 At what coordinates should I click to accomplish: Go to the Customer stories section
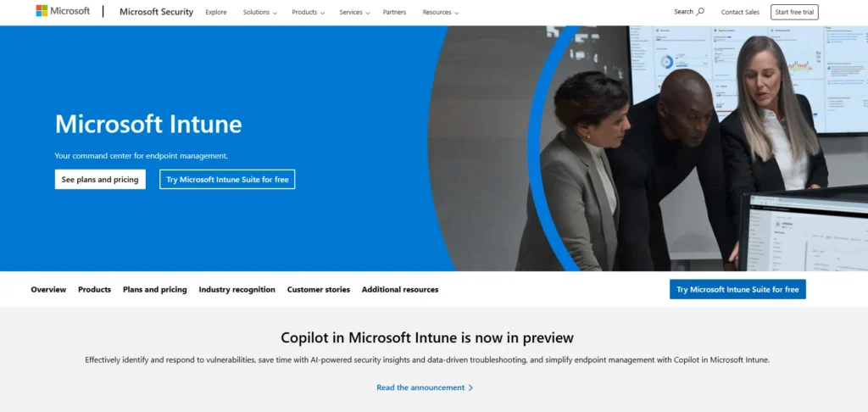pyautogui.click(x=319, y=289)
